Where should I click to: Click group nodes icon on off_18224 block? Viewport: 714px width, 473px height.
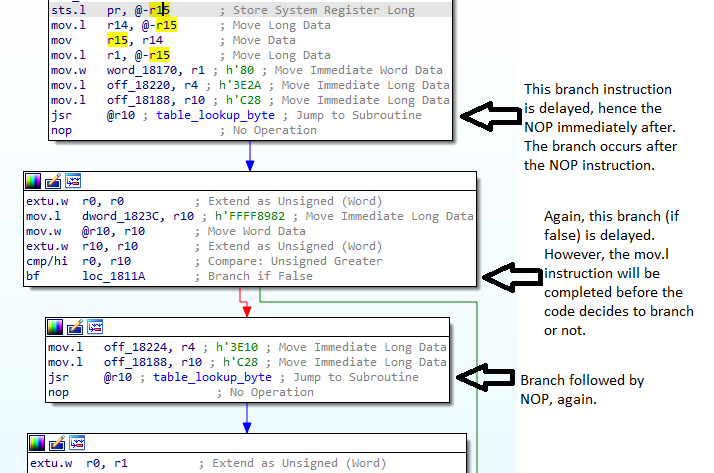pos(95,327)
